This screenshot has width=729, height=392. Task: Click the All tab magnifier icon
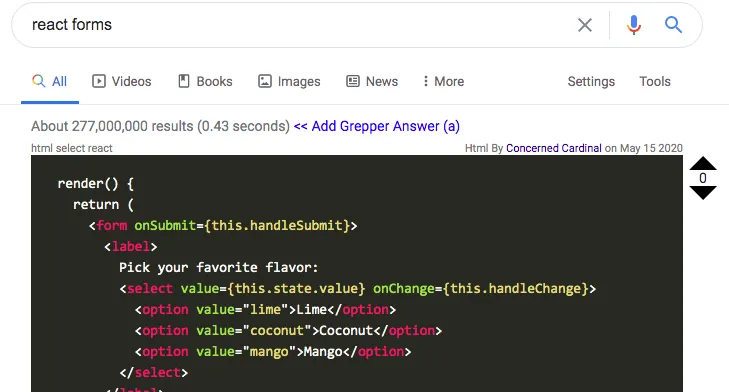pos(39,81)
